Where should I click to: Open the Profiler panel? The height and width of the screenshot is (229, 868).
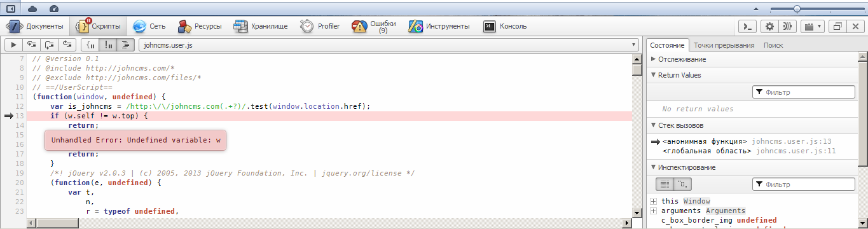(x=320, y=26)
